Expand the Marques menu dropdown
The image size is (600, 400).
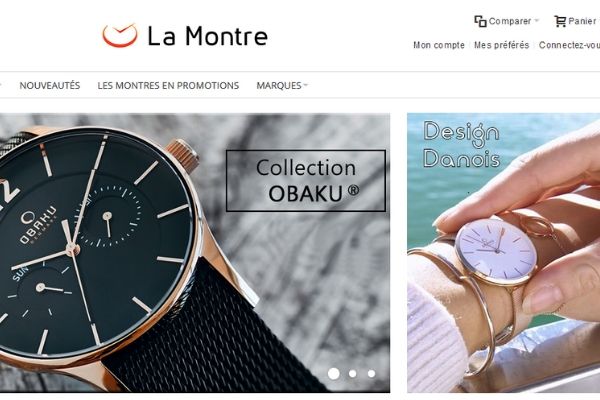[282, 85]
